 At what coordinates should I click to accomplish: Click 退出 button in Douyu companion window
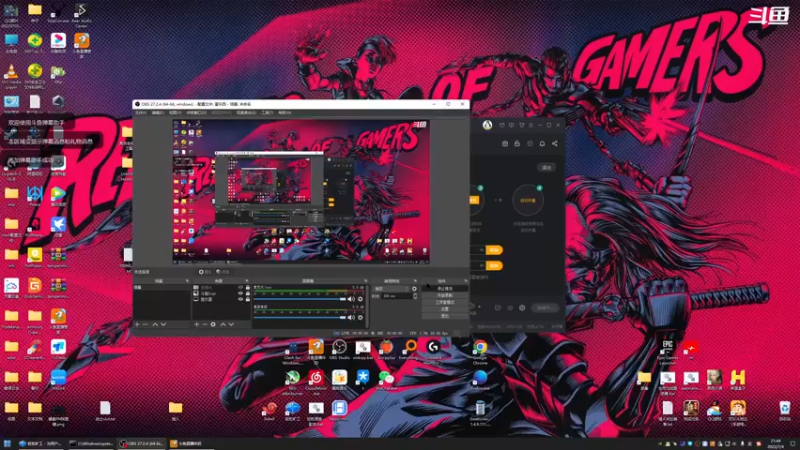(x=546, y=168)
